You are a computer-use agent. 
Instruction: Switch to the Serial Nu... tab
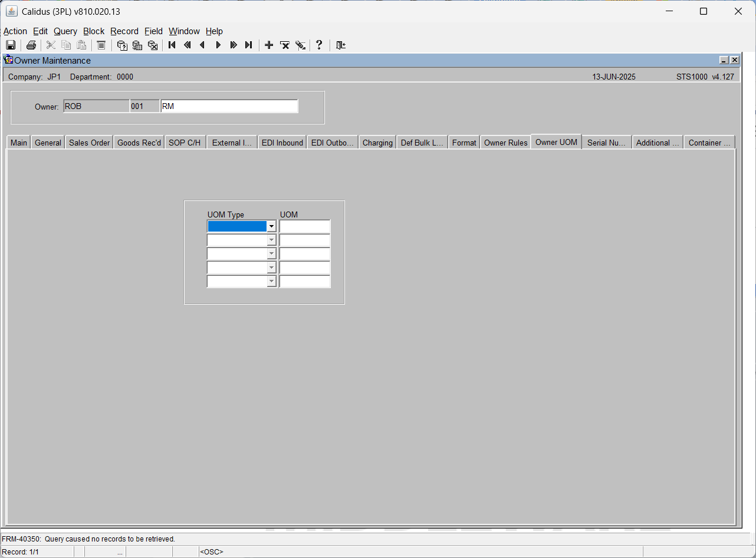(607, 143)
